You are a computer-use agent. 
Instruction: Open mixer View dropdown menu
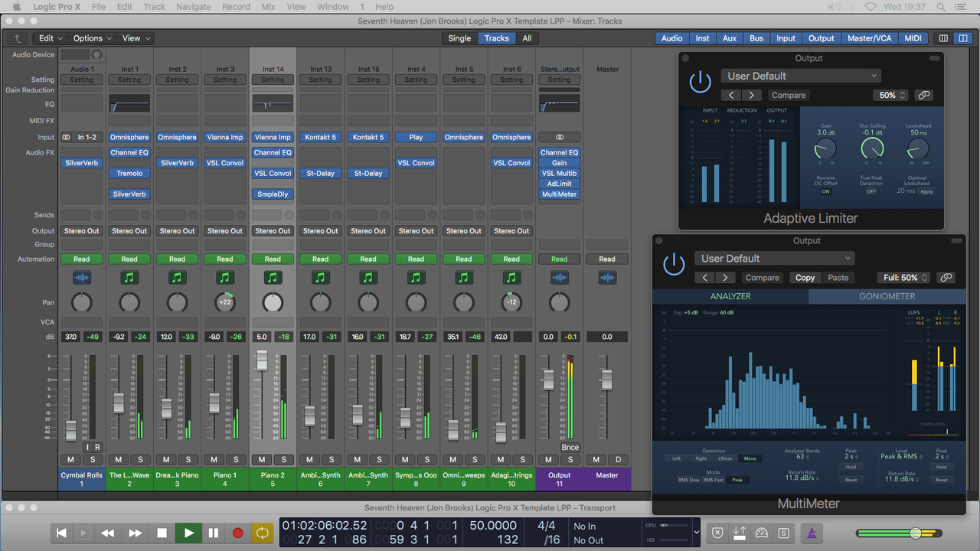tap(136, 38)
